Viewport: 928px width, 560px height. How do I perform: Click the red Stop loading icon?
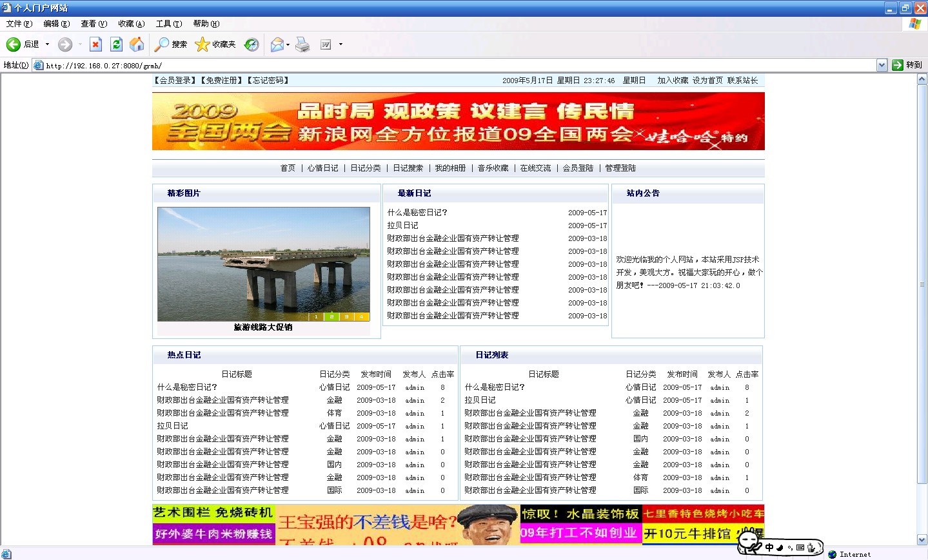click(x=95, y=44)
